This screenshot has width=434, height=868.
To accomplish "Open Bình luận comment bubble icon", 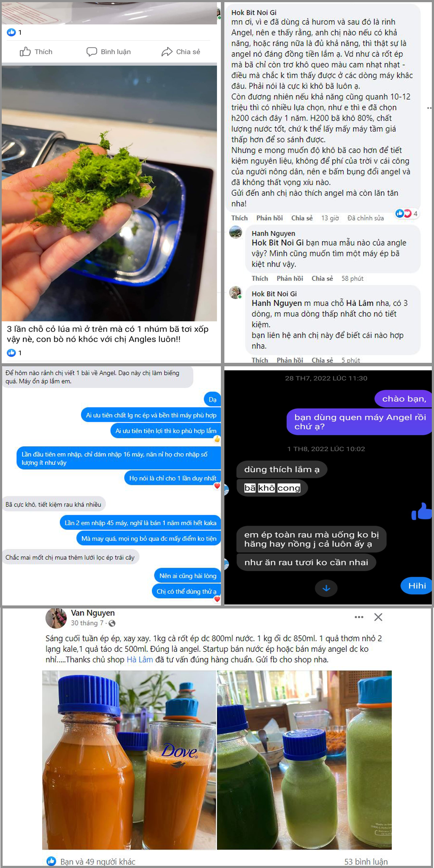I will pyautogui.click(x=92, y=52).
